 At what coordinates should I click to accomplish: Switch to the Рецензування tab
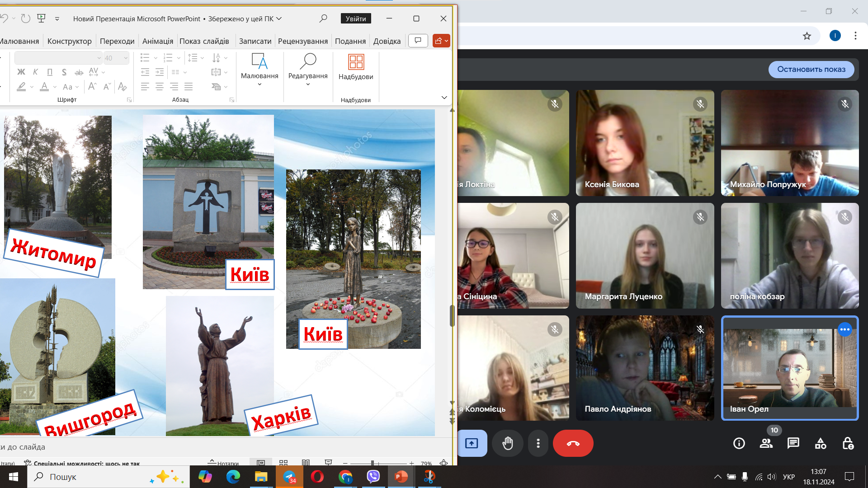coord(302,41)
